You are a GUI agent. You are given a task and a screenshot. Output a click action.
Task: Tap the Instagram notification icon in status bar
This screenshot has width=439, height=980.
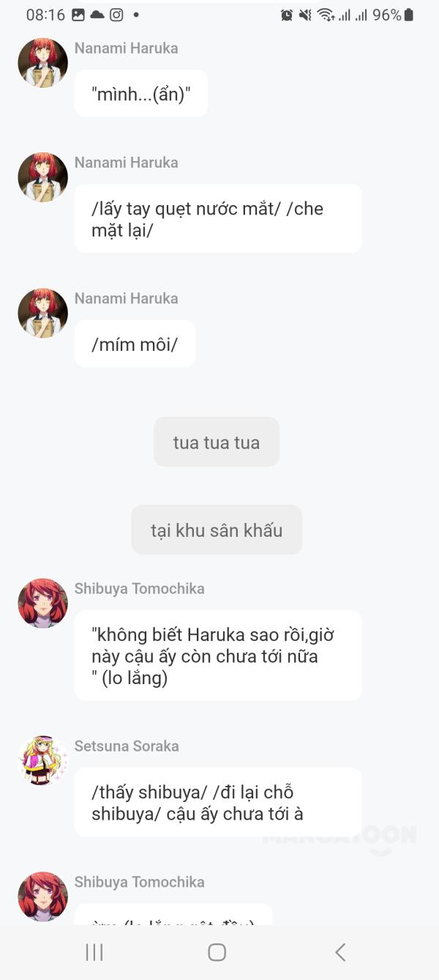tap(116, 15)
